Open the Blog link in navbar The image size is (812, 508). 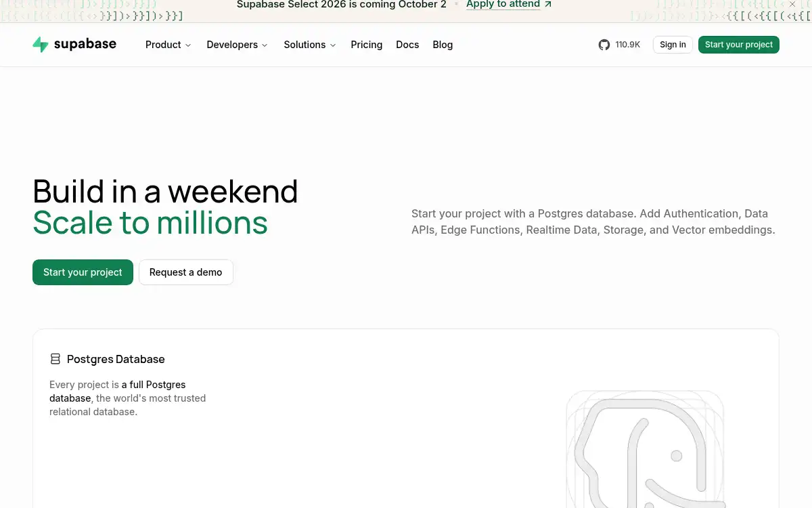point(443,45)
